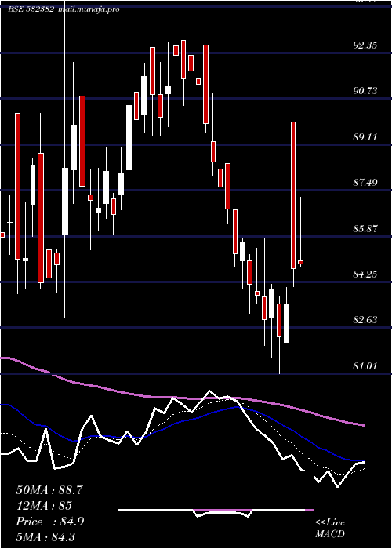Click the last small red candle near 84.9
The height and width of the screenshot is (549, 392).
point(300,262)
